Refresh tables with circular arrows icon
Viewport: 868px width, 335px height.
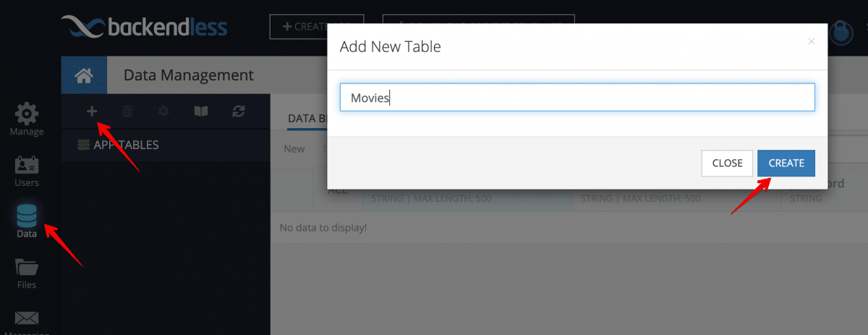pos(239,111)
